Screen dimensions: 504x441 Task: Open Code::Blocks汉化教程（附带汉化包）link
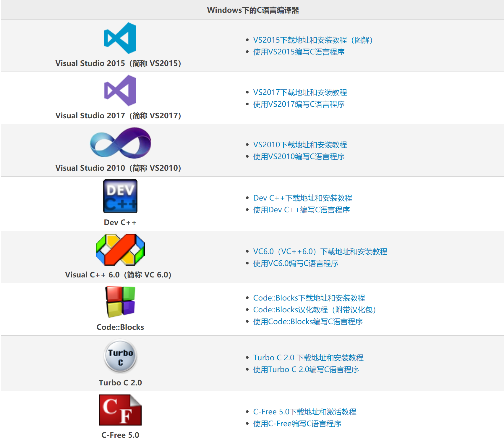(x=315, y=310)
